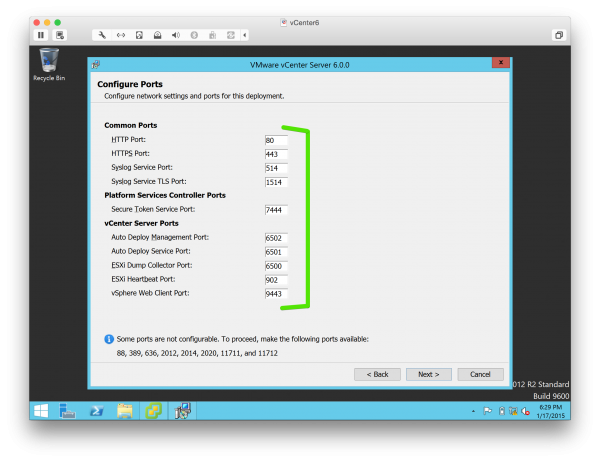Screen dimensions: 600x462
Task: Click the USB device icon
Action: (x=212, y=35)
